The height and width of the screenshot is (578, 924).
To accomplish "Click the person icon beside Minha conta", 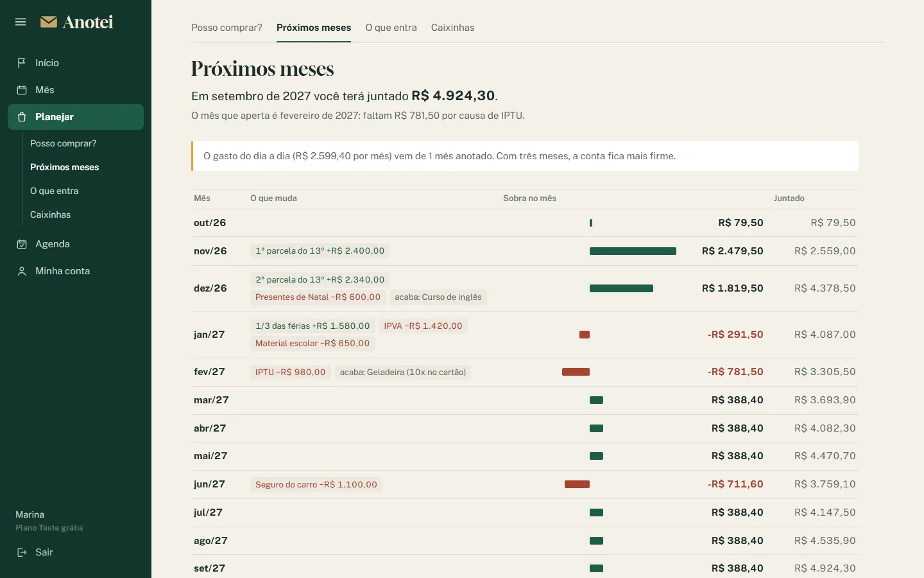I will (22, 271).
